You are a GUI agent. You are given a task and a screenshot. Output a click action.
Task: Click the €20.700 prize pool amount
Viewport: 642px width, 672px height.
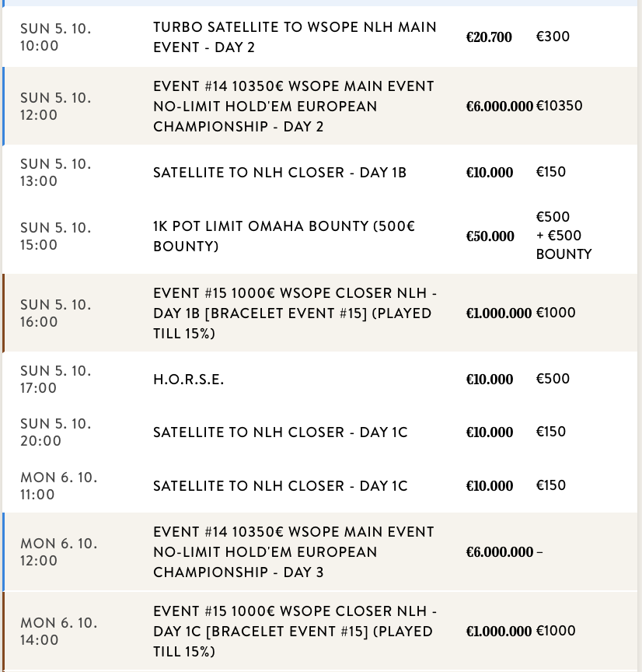coord(489,37)
